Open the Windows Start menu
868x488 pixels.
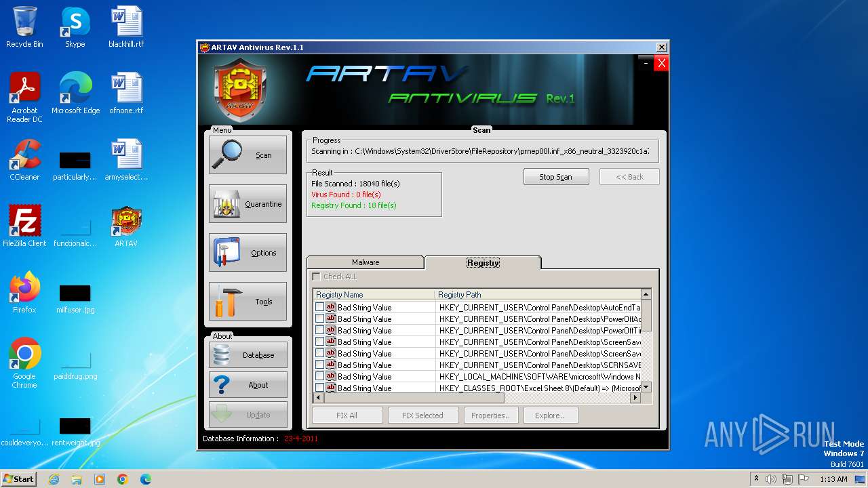click(x=19, y=479)
